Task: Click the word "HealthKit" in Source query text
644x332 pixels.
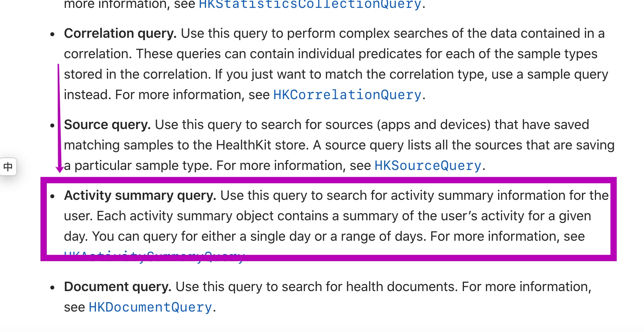Action: 243,145
